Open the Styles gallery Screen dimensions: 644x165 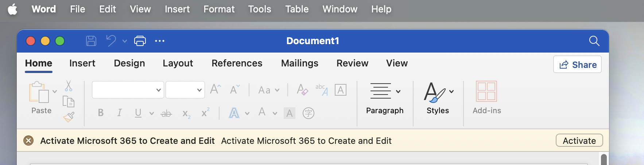438,99
